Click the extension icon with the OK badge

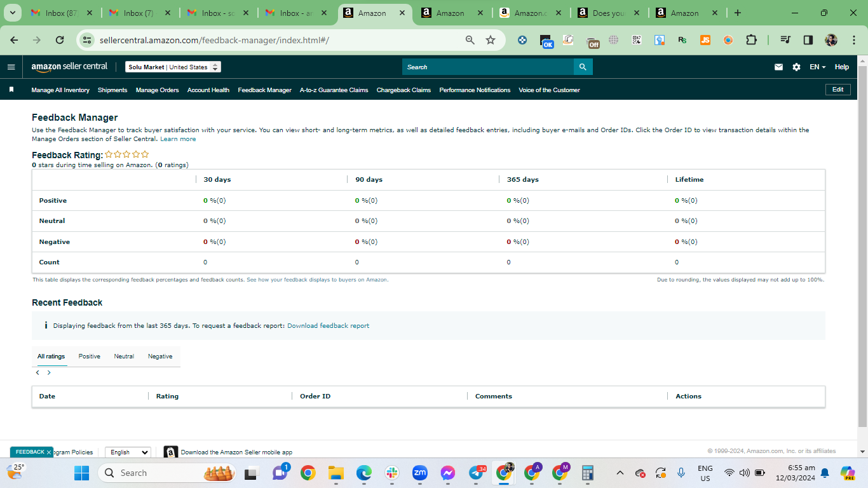tap(546, 41)
